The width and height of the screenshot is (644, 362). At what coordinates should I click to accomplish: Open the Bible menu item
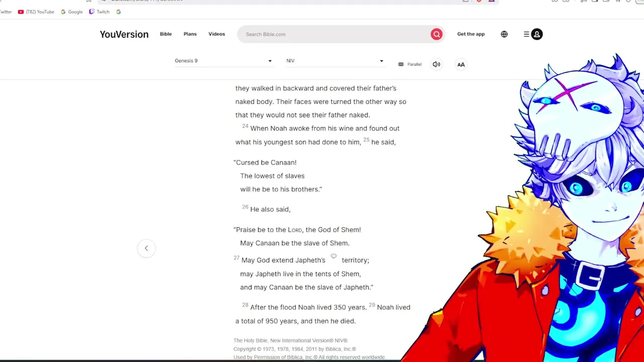(x=166, y=34)
